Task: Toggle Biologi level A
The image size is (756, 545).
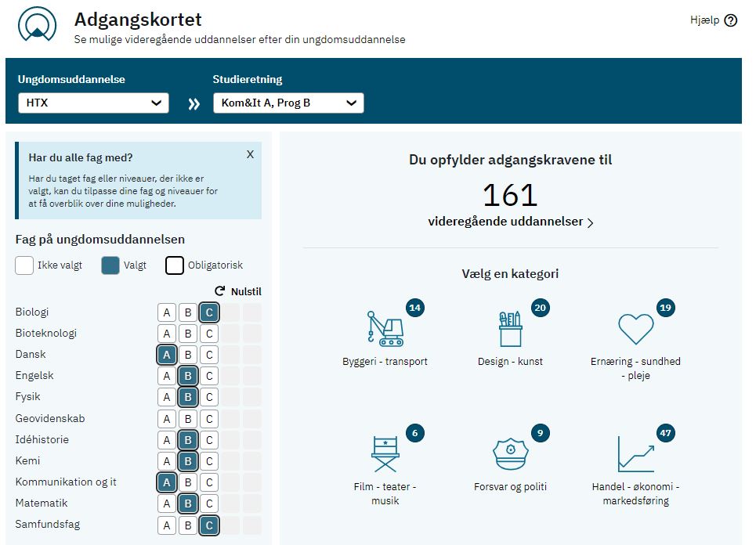Action: (x=166, y=312)
